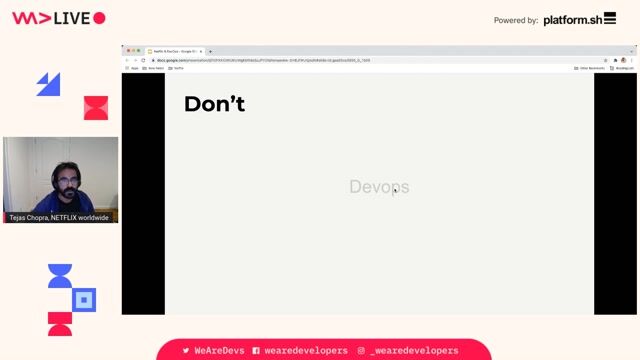Screen dimensions: 640x360
Task: Click the Facebook icon in footer
Action: pyautogui.click(x=256, y=351)
